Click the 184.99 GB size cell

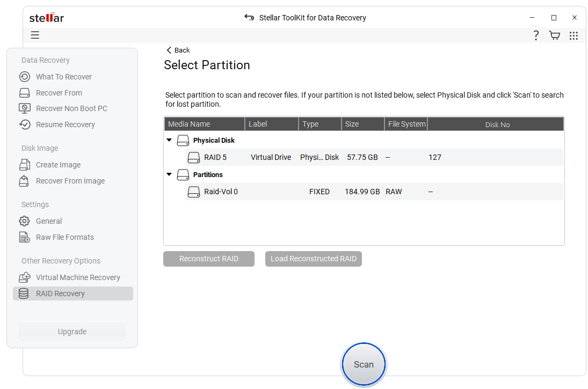point(362,192)
